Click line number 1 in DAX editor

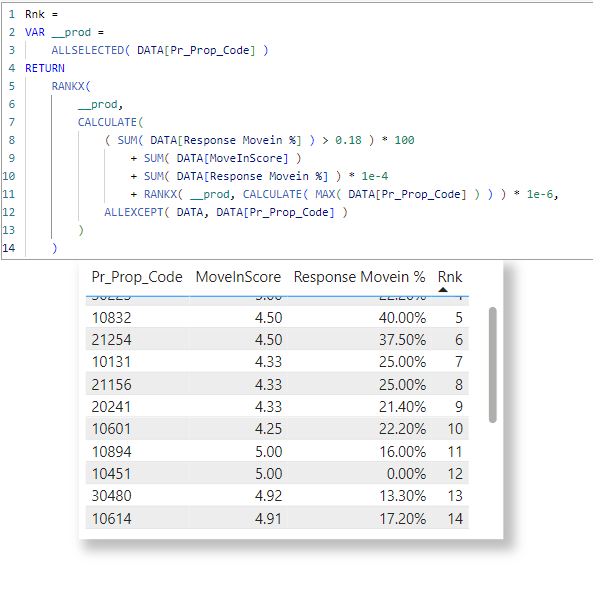[12, 14]
